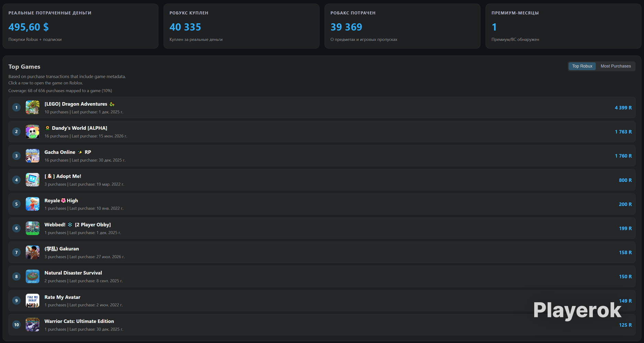Click the 200 R amount
Image resolution: width=644 pixels, height=343 pixels.
[625, 204]
